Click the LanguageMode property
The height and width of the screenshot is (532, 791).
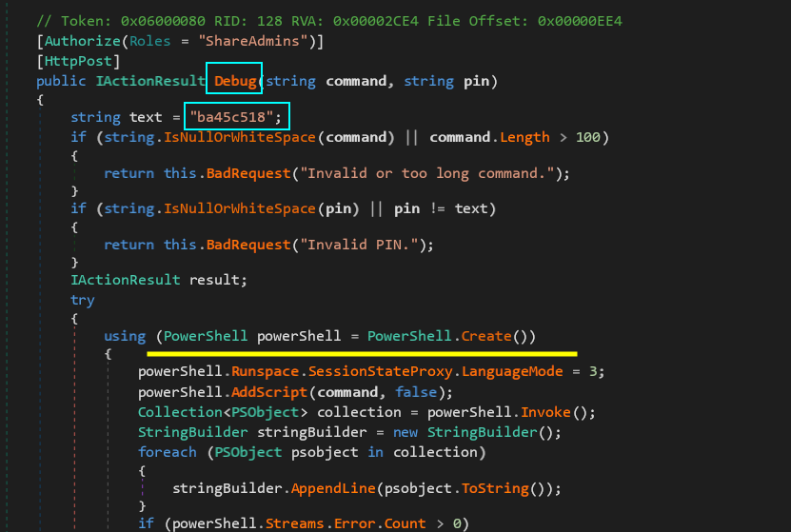tap(512, 372)
